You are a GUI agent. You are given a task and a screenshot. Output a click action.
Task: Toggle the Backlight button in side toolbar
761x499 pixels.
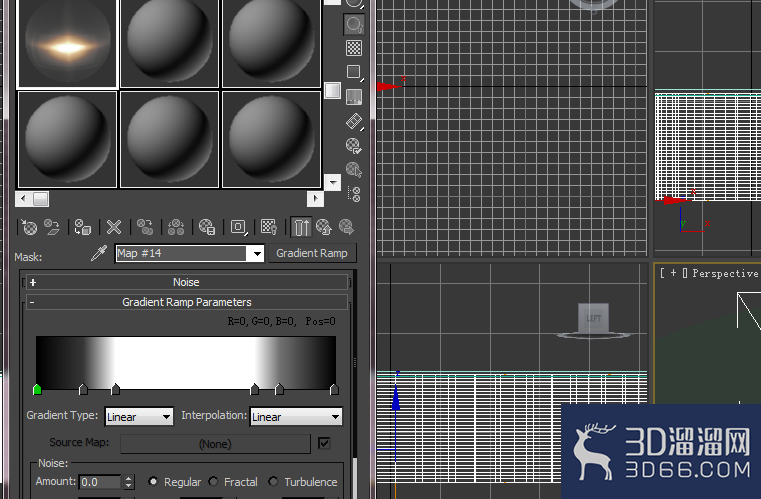(x=354, y=24)
